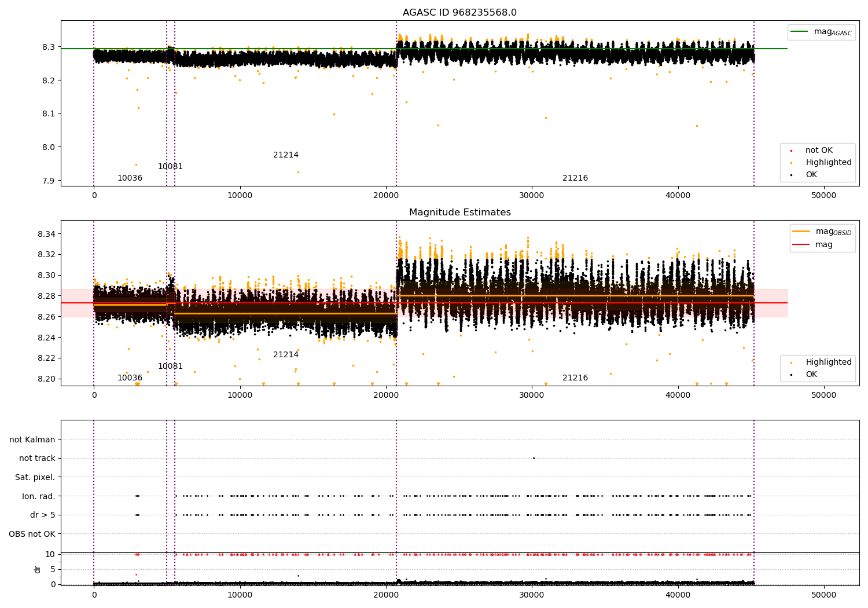The width and height of the screenshot is (868, 608).
Task: Click the 8.20 y-tick of middle plot
Action: click(x=46, y=379)
